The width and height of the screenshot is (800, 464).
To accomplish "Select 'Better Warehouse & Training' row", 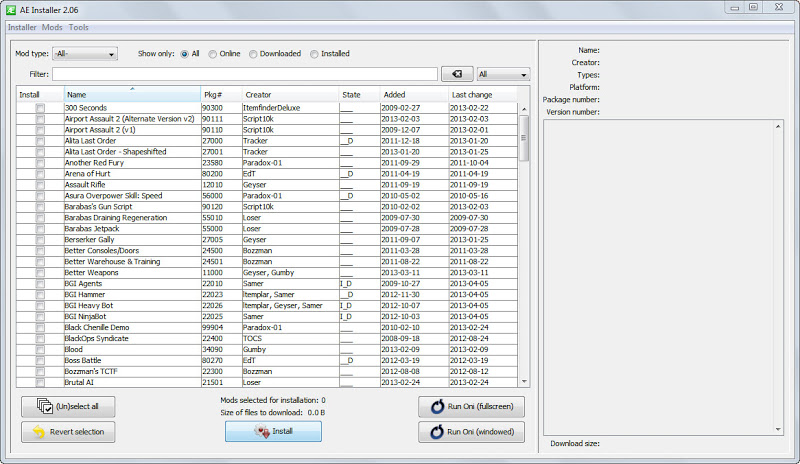I will (x=267, y=262).
